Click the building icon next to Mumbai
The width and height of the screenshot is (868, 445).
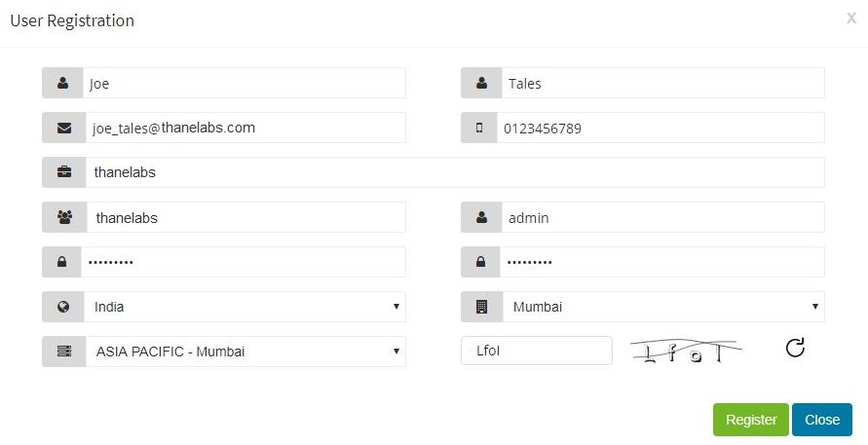point(481,307)
